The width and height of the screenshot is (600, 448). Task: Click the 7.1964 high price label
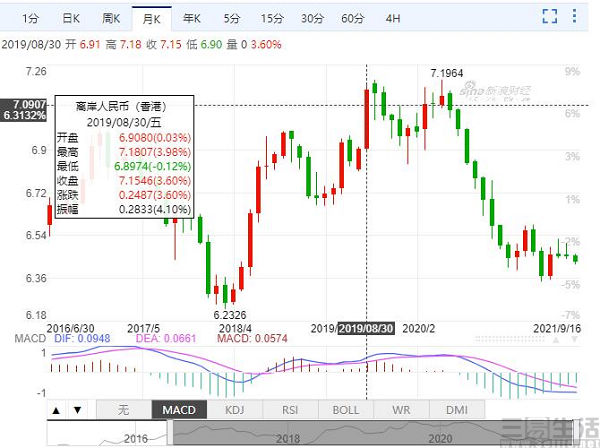[x=447, y=73]
